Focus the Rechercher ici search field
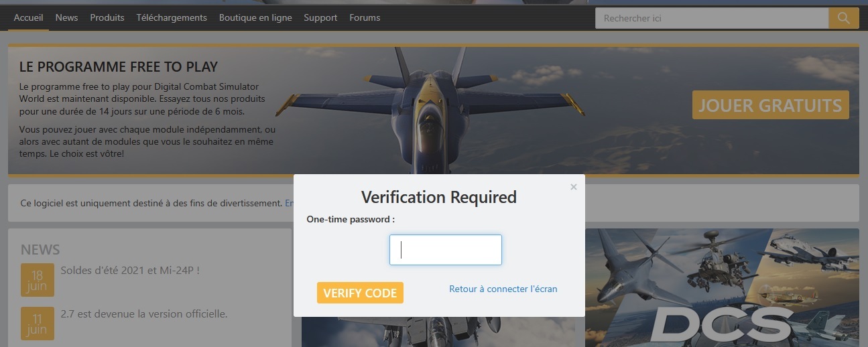868x347 pixels. coord(712,18)
